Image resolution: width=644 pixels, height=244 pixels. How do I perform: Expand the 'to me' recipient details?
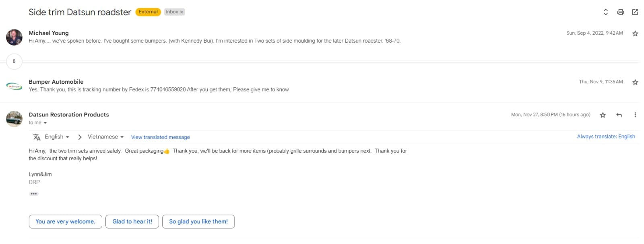click(45, 123)
